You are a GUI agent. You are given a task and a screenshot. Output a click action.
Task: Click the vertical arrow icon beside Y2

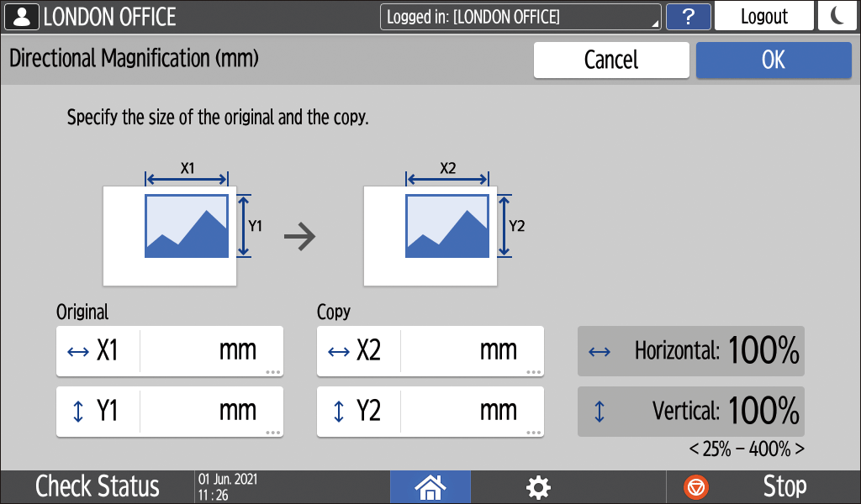pos(339,412)
